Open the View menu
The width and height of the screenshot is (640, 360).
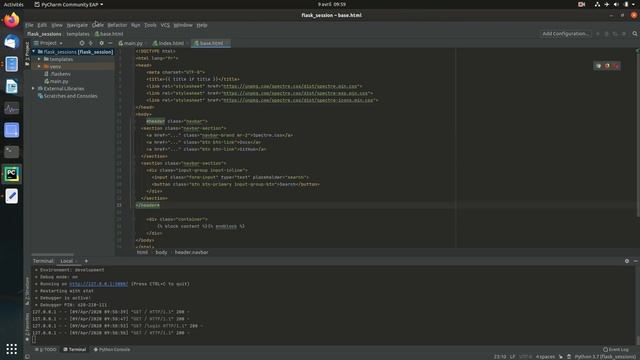click(57, 25)
